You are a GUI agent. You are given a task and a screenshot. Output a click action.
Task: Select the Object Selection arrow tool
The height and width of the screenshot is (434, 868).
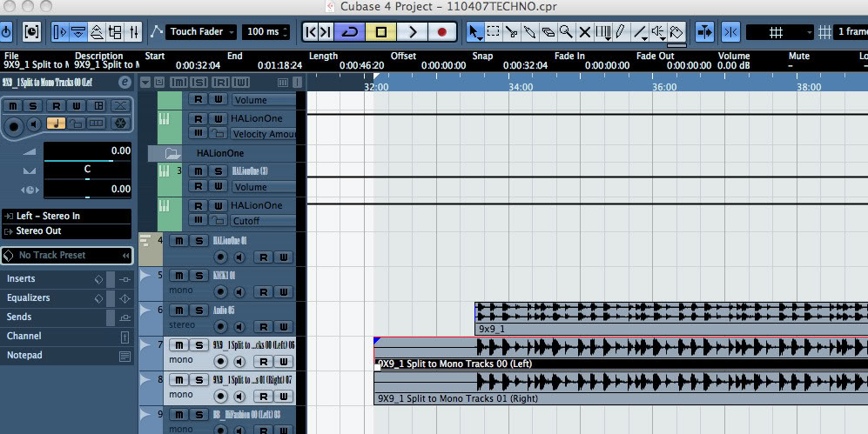coord(474,32)
